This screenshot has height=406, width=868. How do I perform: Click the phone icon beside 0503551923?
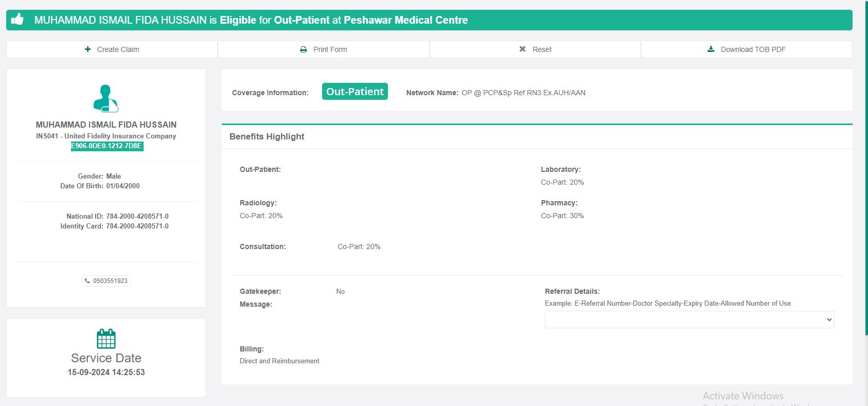click(87, 281)
